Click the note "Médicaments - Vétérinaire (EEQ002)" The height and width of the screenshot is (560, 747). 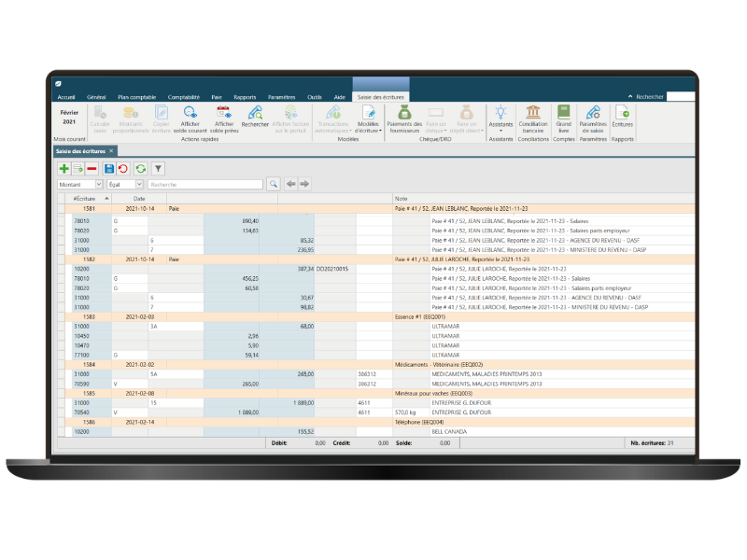(x=439, y=365)
